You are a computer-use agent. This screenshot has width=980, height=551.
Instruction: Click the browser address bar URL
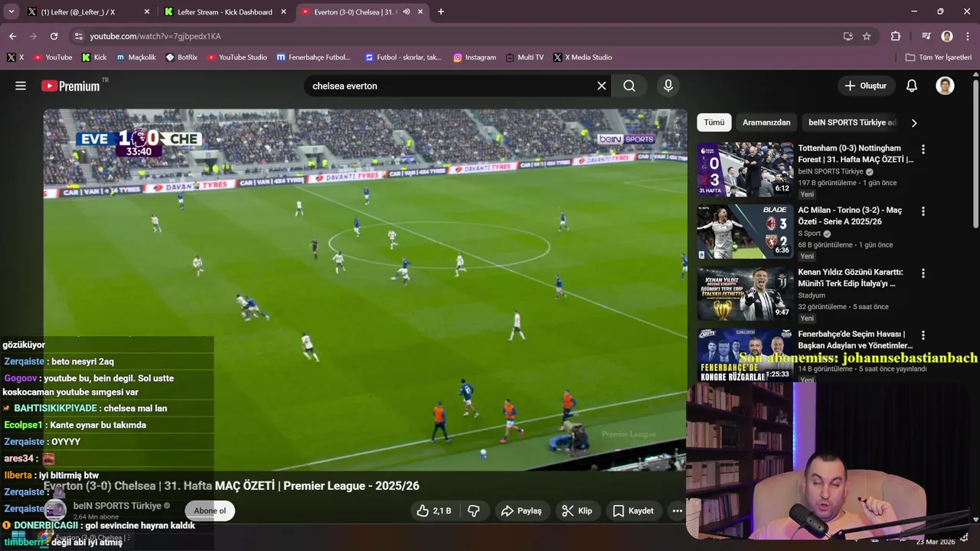click(155, 36)
